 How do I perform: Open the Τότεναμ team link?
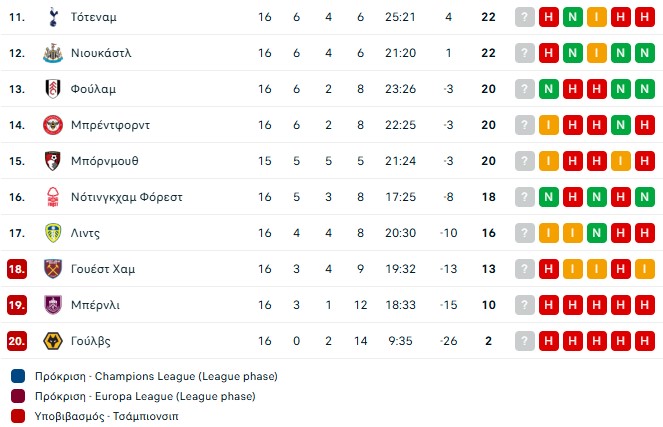pos(94,17)
